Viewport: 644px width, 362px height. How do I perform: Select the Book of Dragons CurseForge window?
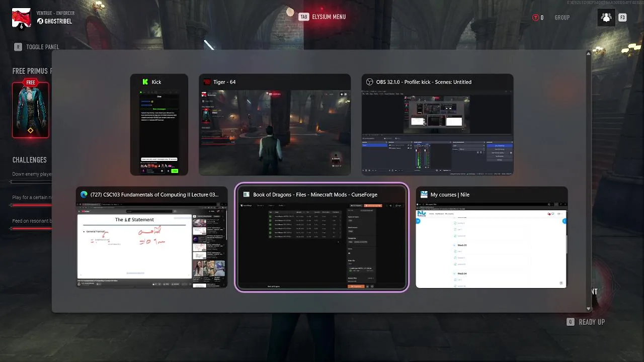tap(322, 238)
